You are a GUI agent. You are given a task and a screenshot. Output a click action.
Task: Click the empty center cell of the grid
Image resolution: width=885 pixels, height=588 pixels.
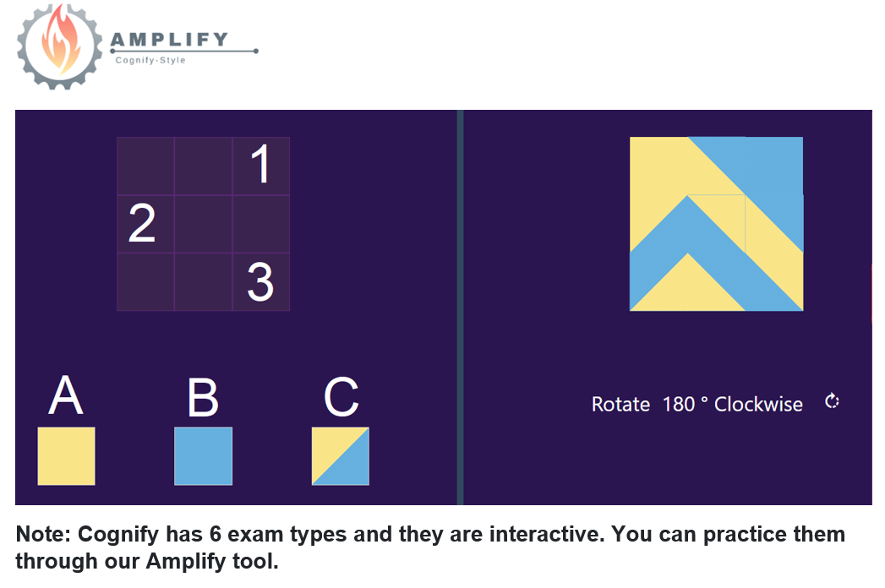pyautogui.click(x=203, y=224)
